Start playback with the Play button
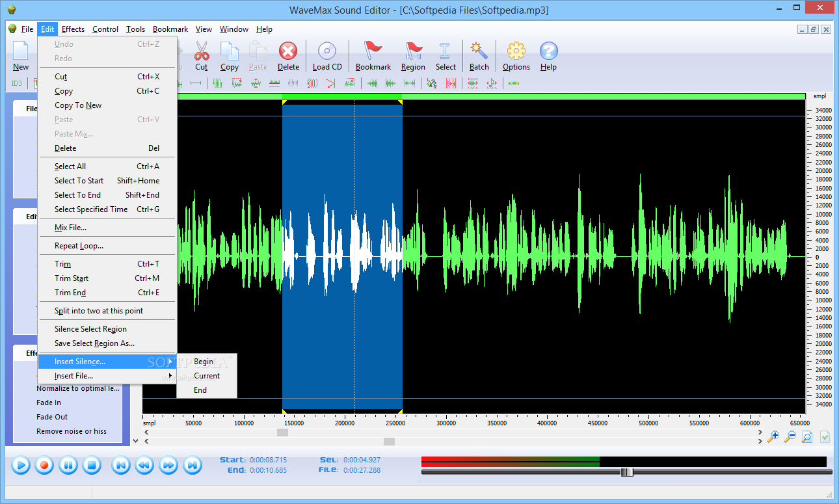The height and width of the screenshot is (504, 839). (x=21, y=465)
